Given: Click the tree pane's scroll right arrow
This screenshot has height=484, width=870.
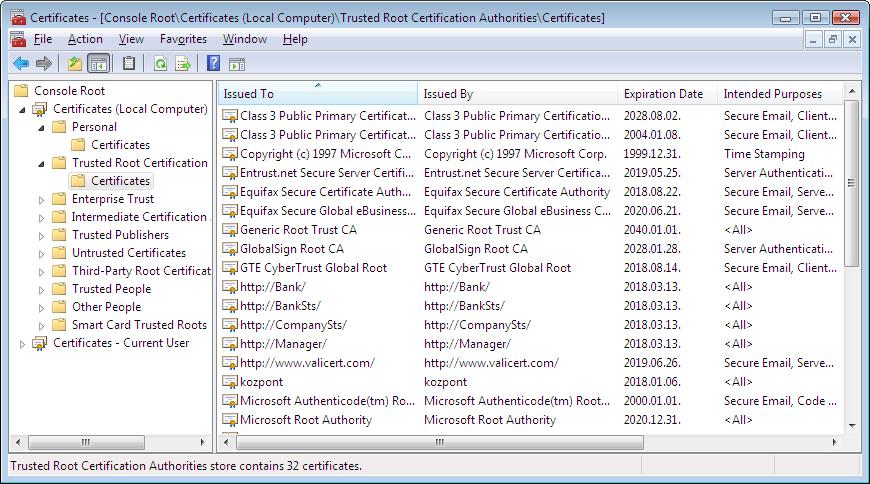Looking at the screenshot, I should coord(203,442).
